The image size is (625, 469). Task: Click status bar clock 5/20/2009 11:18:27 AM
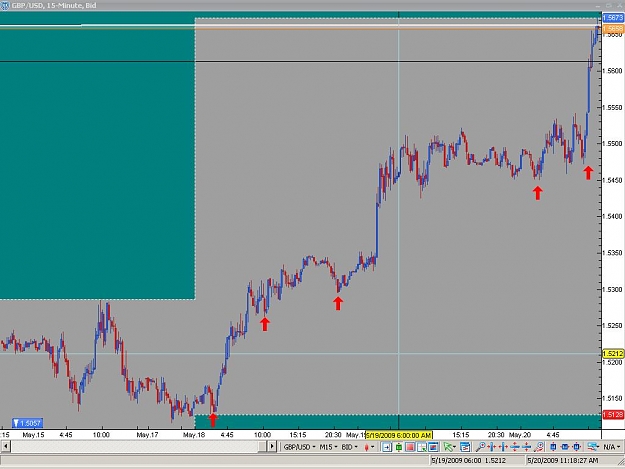563,461
